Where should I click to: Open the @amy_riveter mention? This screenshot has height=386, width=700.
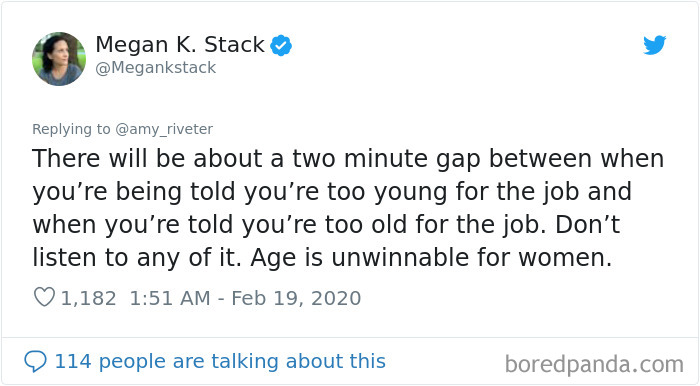164,129
